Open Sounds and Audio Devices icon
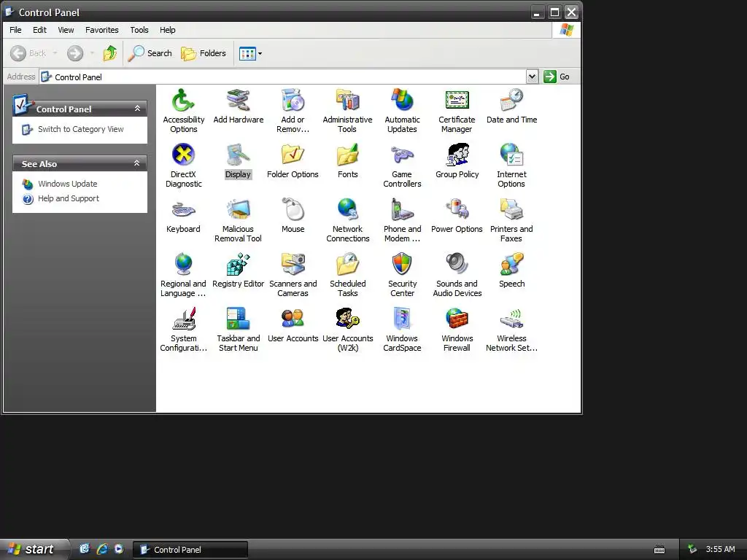The height and width of the screenshot is (560, 747). click(457, 265)
